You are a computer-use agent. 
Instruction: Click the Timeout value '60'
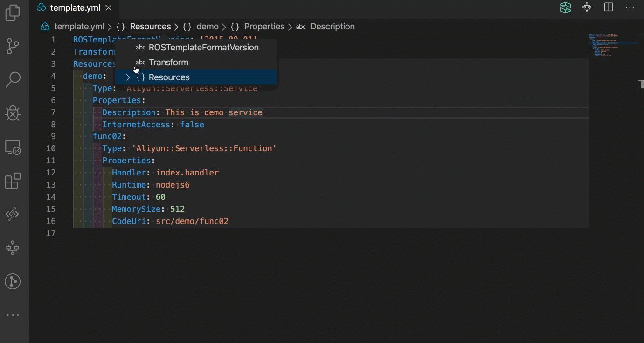[161, 197]
